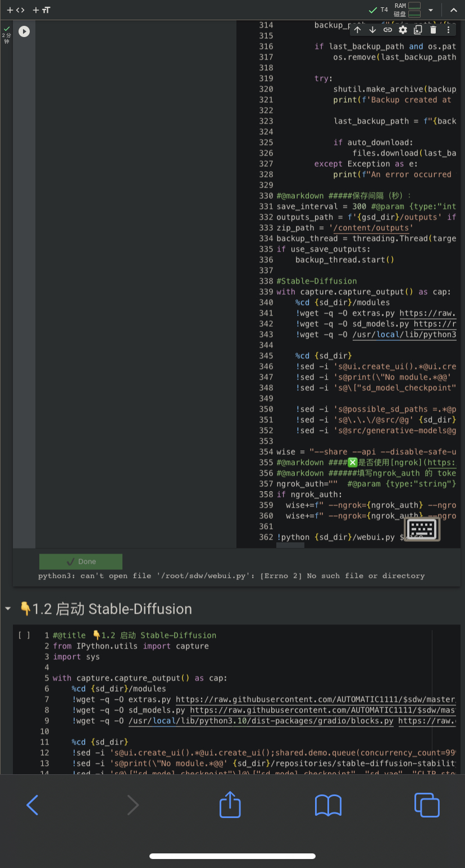Click the green Done execution button
Viewport: 465px width, 868px height.
tap(80, 561)
